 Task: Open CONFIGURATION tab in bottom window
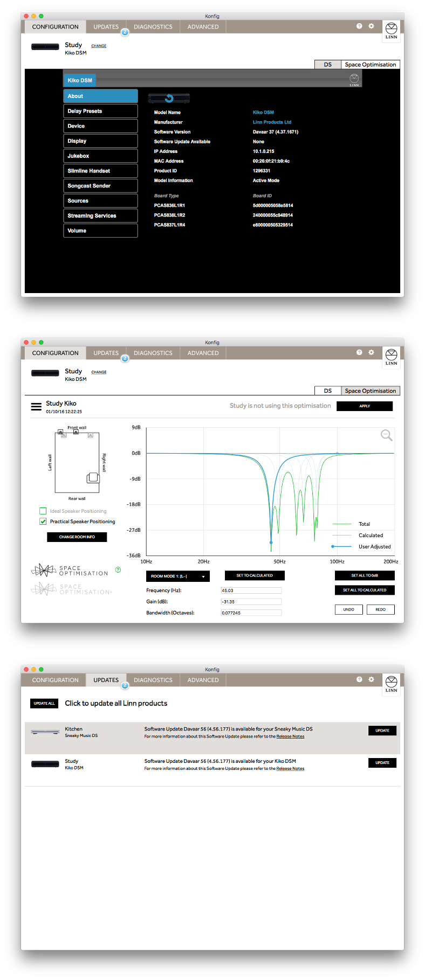click(x=56, y=680)
